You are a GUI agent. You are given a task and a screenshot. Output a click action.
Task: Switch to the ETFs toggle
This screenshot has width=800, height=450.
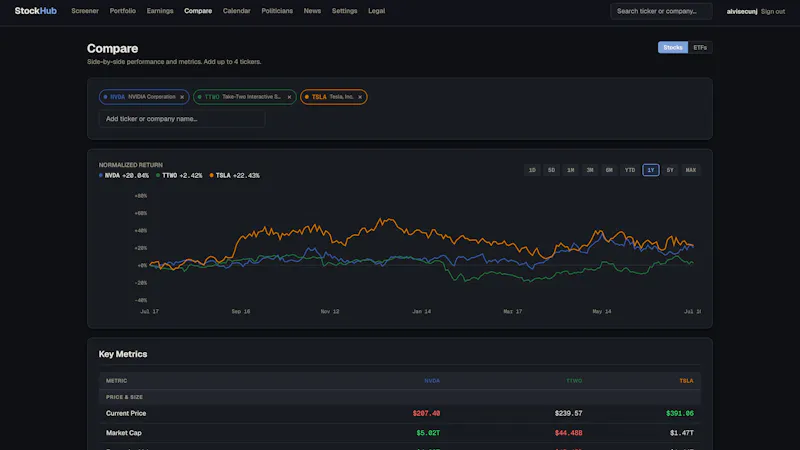pyautogui.click(x=700, y=47)
